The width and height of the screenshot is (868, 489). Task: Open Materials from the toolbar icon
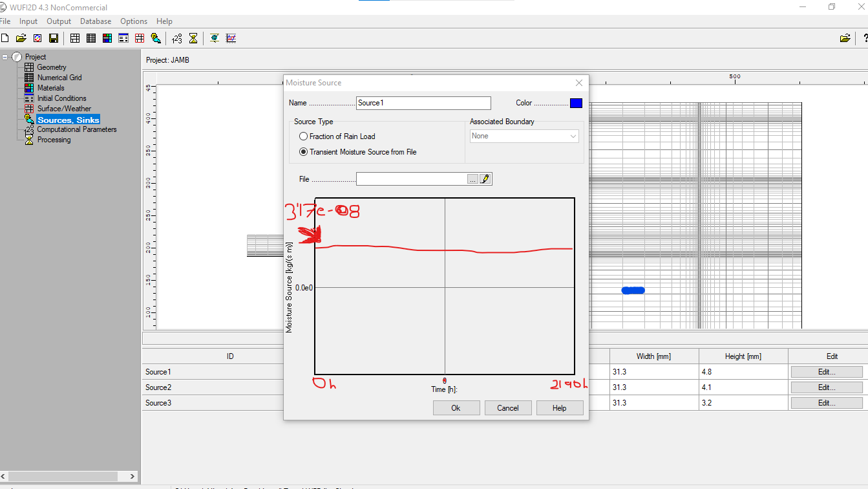click(107, 38)
